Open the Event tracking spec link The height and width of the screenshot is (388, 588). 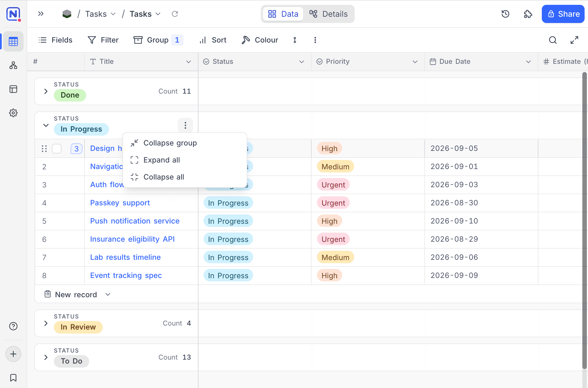tap(126, 275)
